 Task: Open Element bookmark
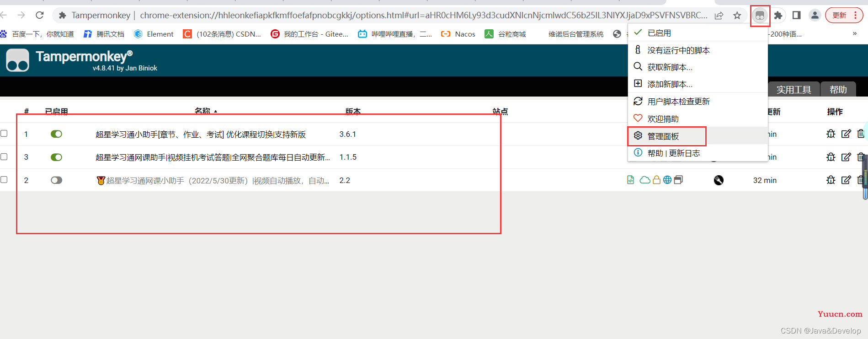(x=154, y=34)
